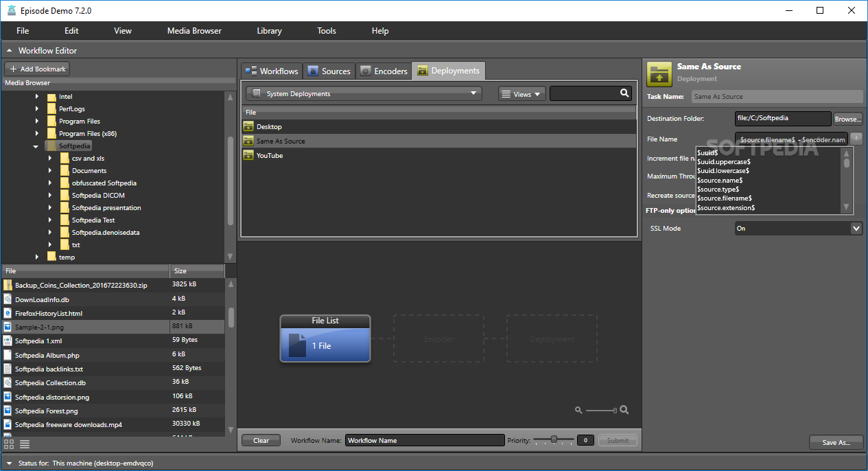
Task: Expand the Softpedia DICOM folder arrow
Action: click(50, 196)
